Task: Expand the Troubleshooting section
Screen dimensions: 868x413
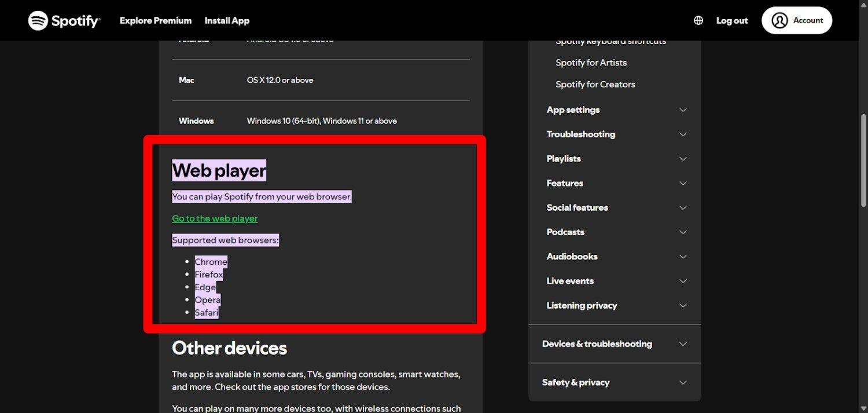Action: (580, 134)
